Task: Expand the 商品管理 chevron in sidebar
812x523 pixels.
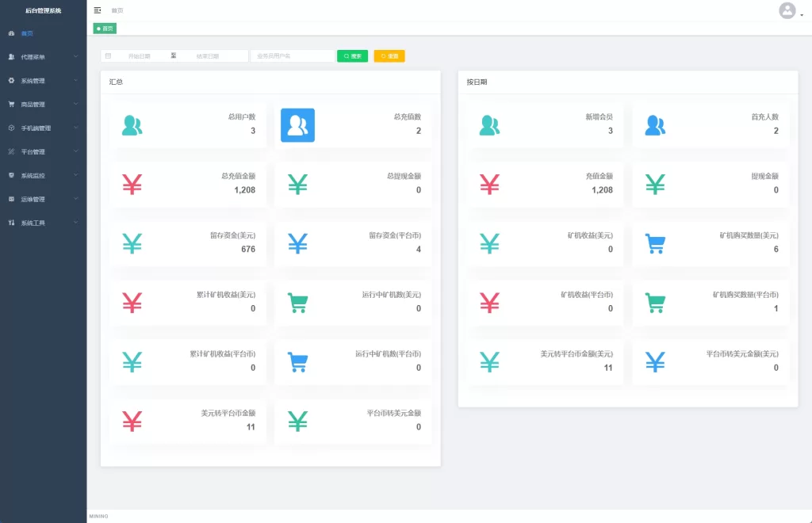Action: (75, 104)
